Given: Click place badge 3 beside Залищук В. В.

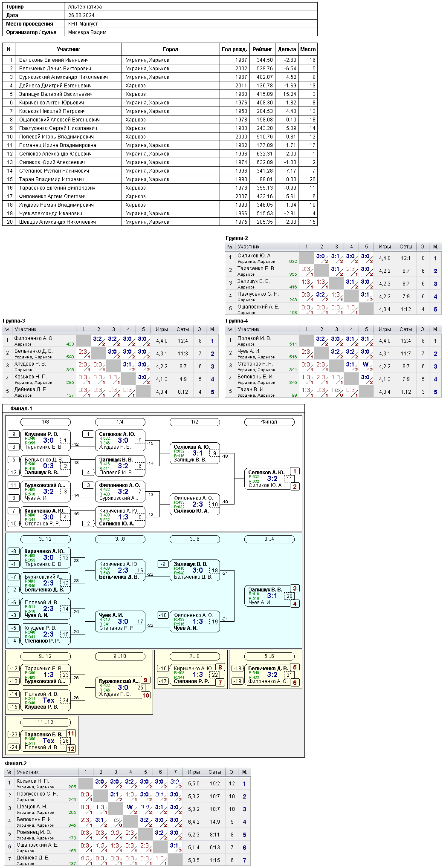Looking at the screenshot, I should click(295, 588).
